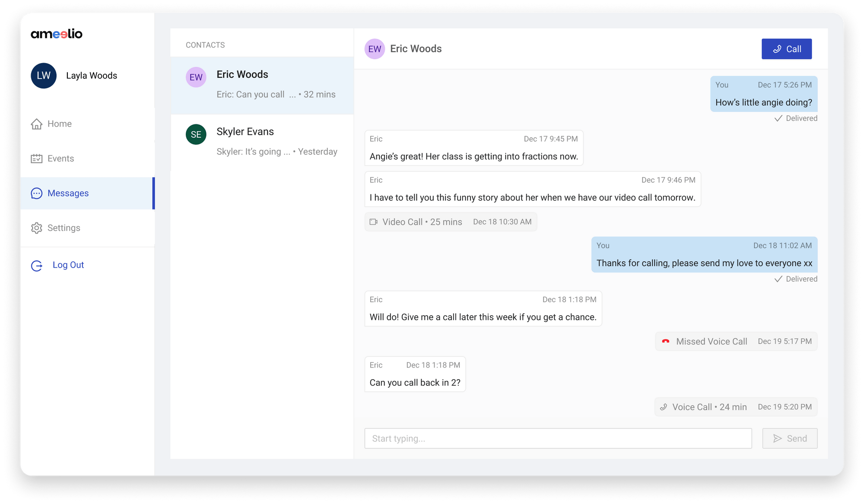Click Layla Woods profile avatar
864x504 pixels.
pos(43,76)
